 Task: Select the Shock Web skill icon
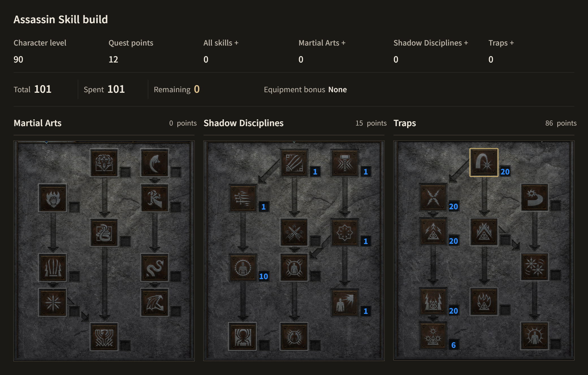(x=433, y=197)
